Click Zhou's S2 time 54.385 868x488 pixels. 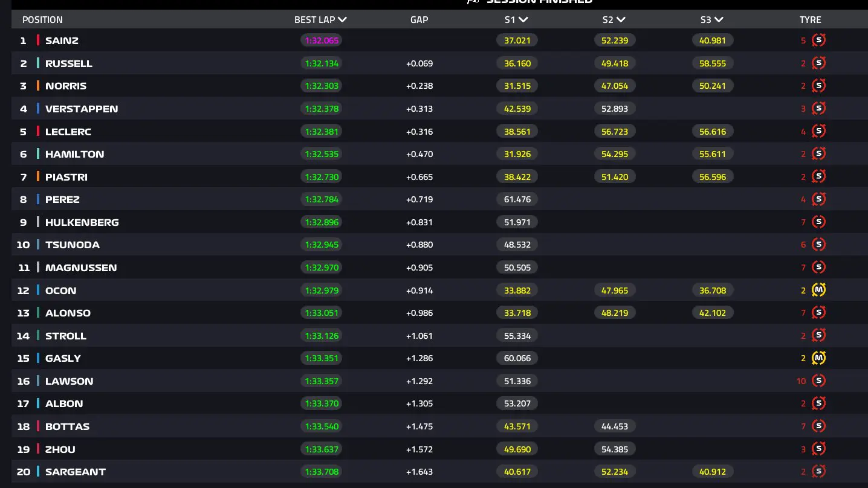pyautogui.click(x=615, y=449)
